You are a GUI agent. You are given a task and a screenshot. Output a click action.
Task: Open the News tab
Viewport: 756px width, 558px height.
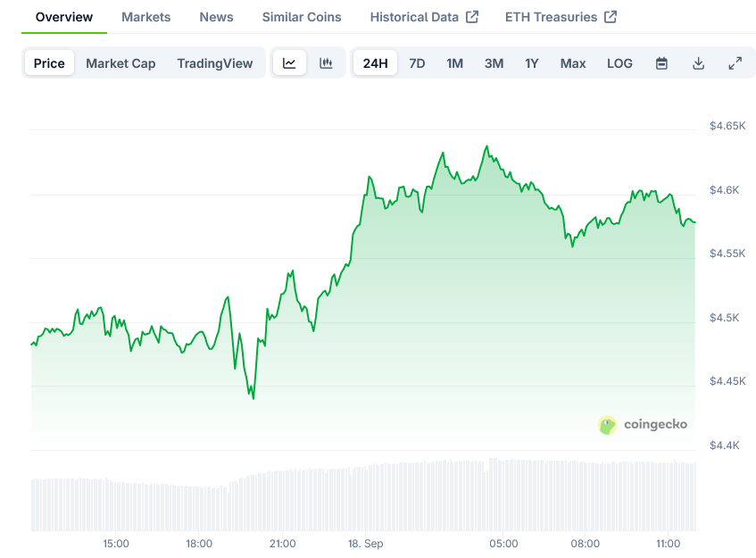click(x=216, y=16)
